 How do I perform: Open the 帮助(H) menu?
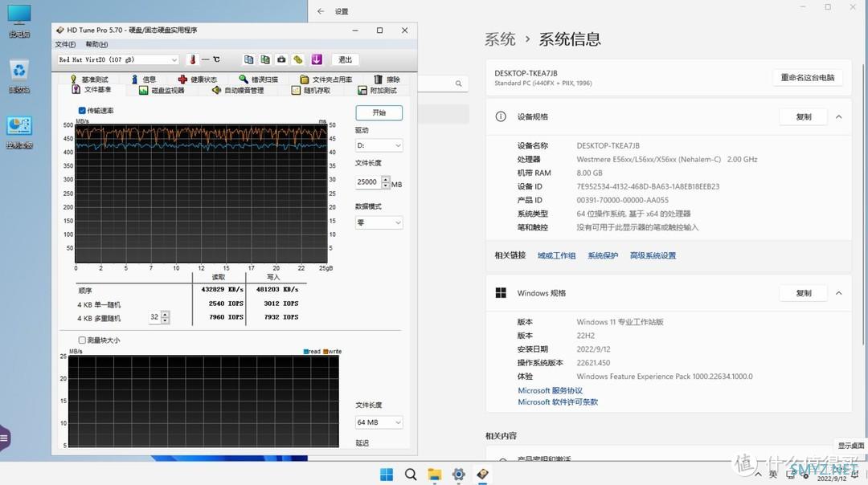pyautogui.click(x=96, y=44)
